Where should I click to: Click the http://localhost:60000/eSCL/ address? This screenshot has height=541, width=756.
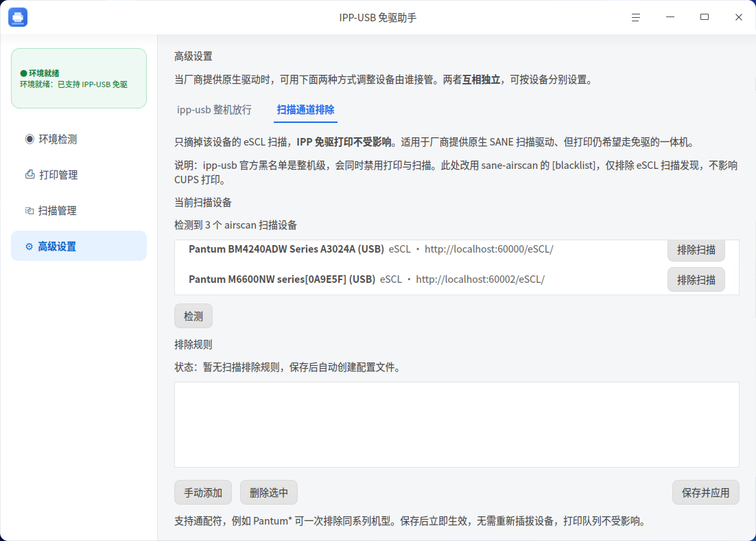489,249
